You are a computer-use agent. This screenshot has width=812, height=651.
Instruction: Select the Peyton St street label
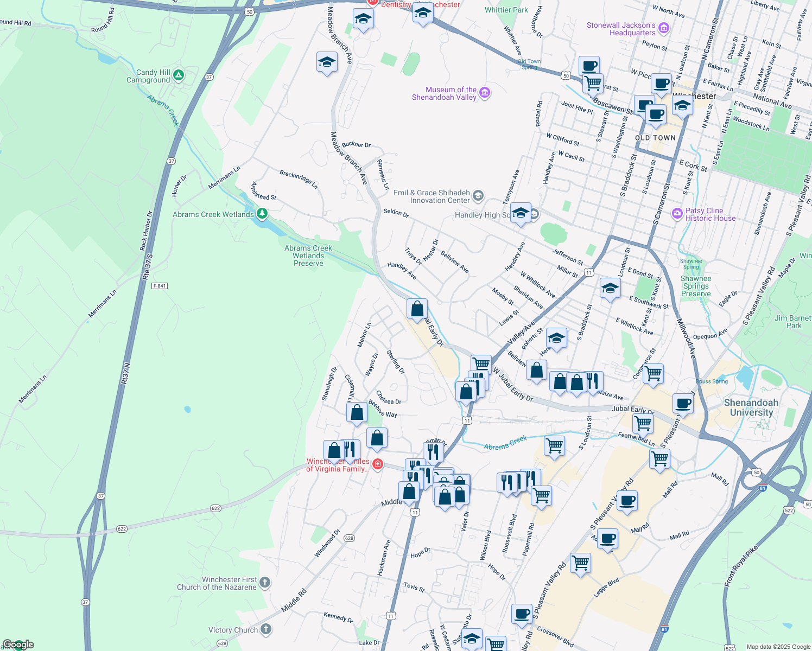coord(655,45)
